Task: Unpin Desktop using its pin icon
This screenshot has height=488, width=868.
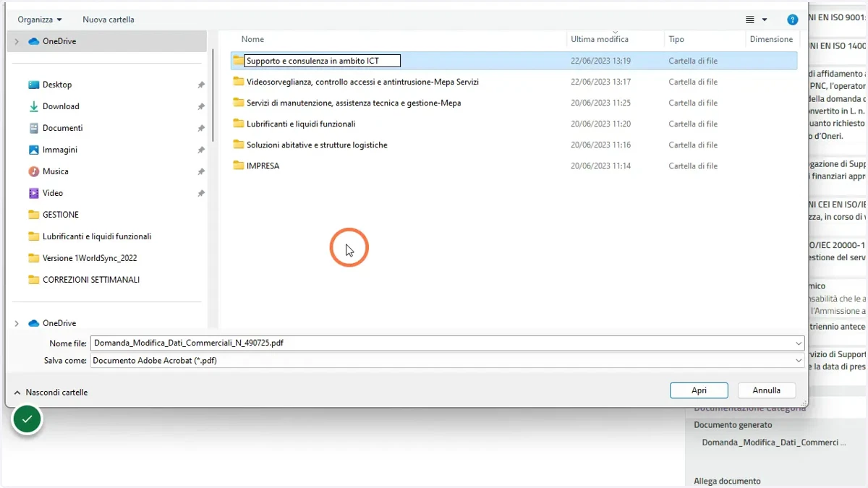Action: [x=201, y=85]
